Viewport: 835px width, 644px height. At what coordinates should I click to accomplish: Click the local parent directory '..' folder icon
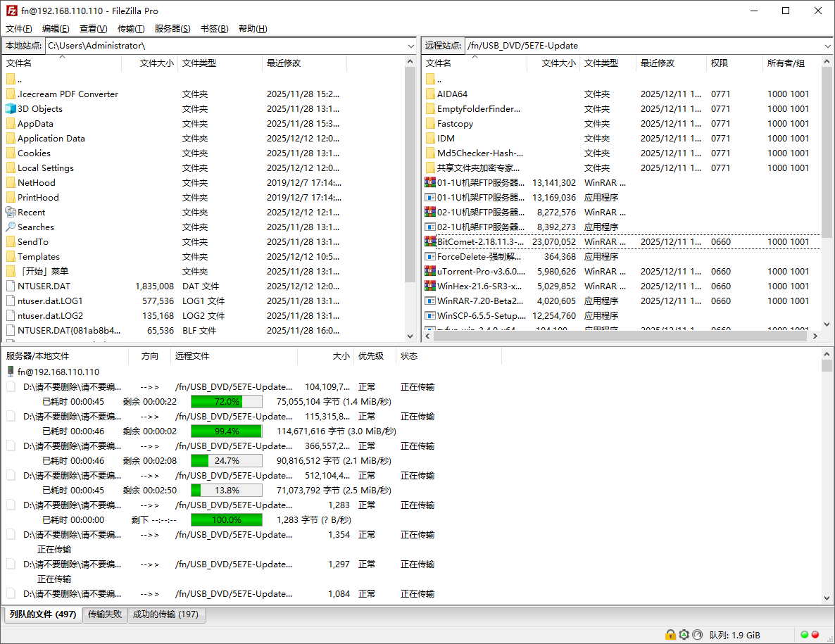(x=11, y=80)
